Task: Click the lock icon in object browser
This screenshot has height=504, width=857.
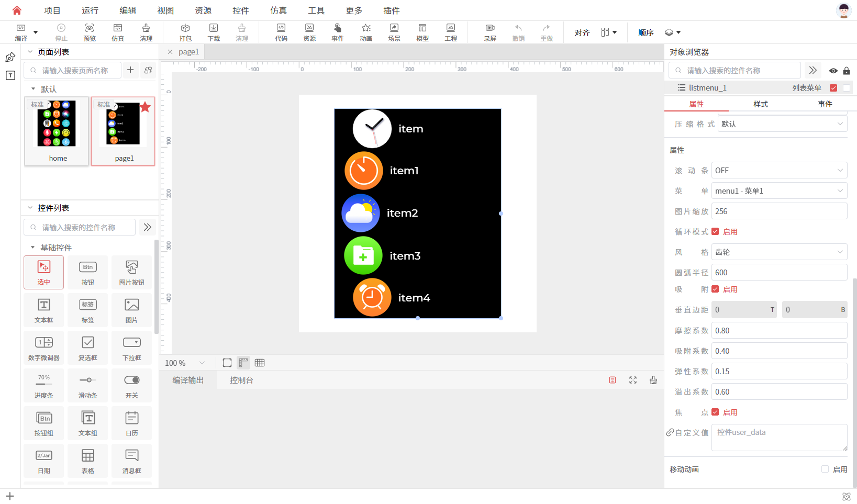Action: (846, 71)
